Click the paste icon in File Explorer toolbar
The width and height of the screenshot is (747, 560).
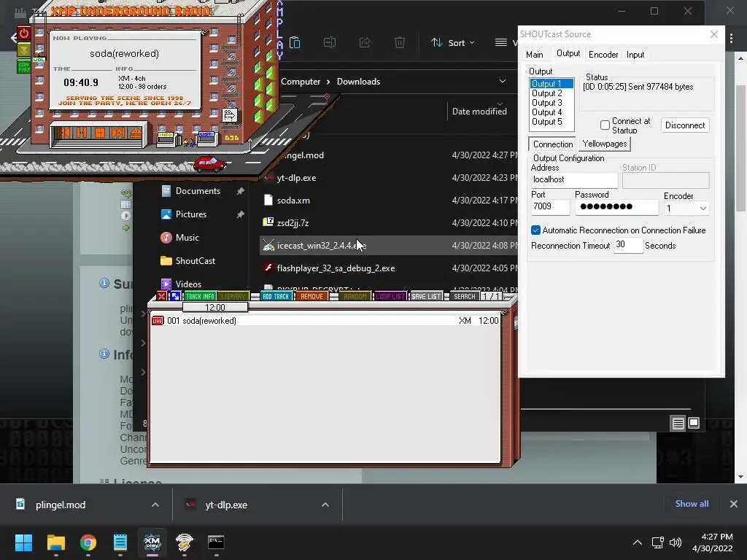(295, 43)
